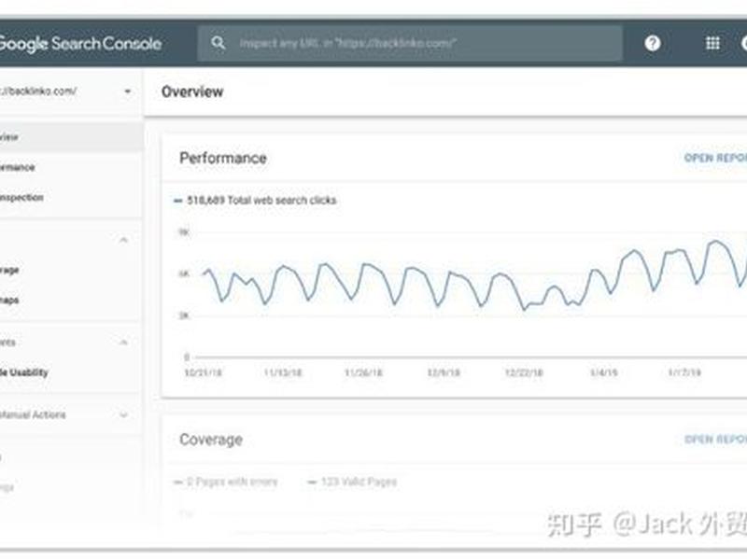747x560 pixels.
Task: Click the Overview page heading
Action: [192, 91]
